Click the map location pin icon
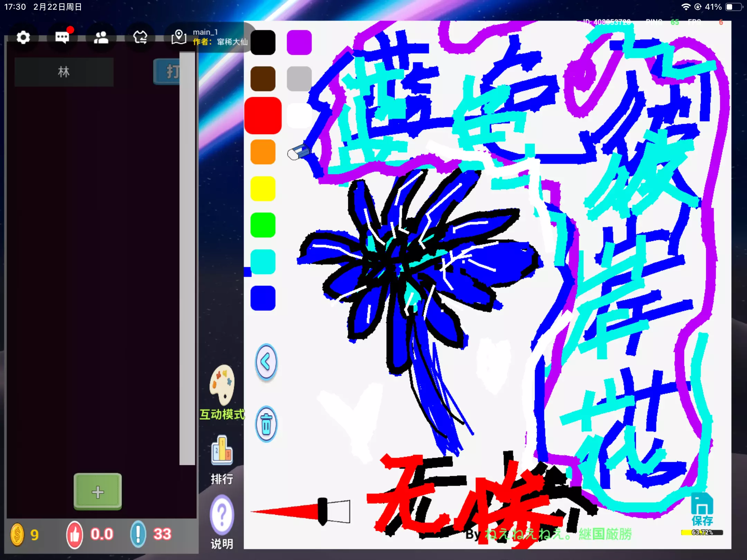 [179, 37]
